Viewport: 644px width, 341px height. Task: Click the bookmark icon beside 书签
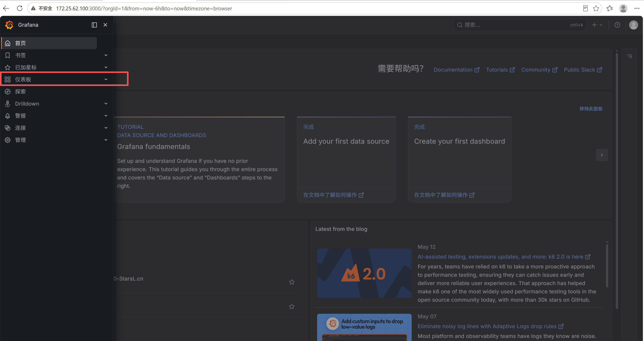point(8,55)
